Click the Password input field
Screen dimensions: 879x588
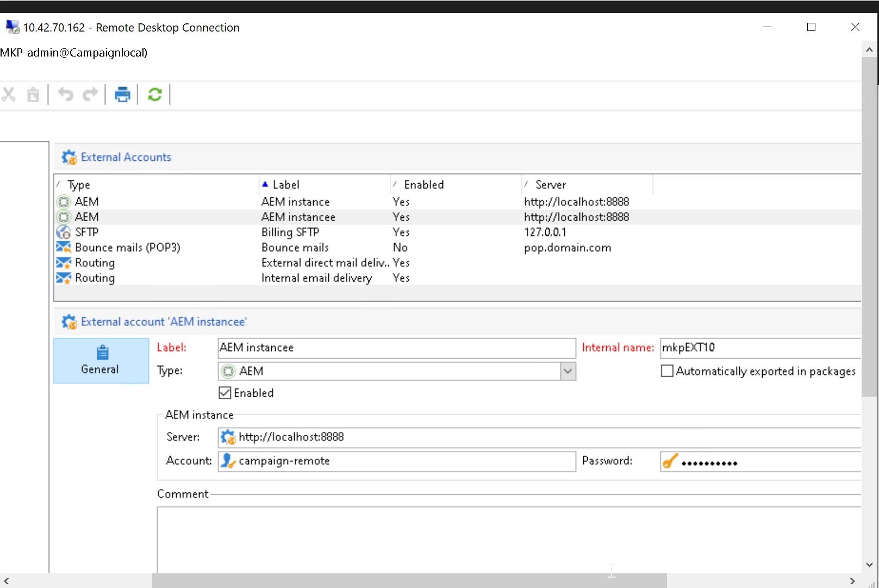(x=760, y=461)
